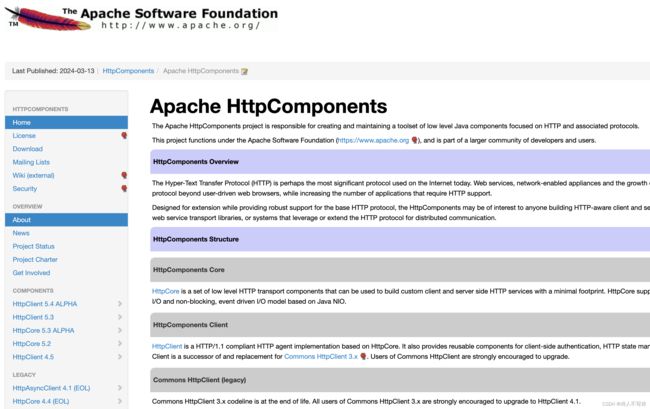Click the http://www.apache.org/ banner URL text
The image size is (650, 409).
[x=181, y=25]
